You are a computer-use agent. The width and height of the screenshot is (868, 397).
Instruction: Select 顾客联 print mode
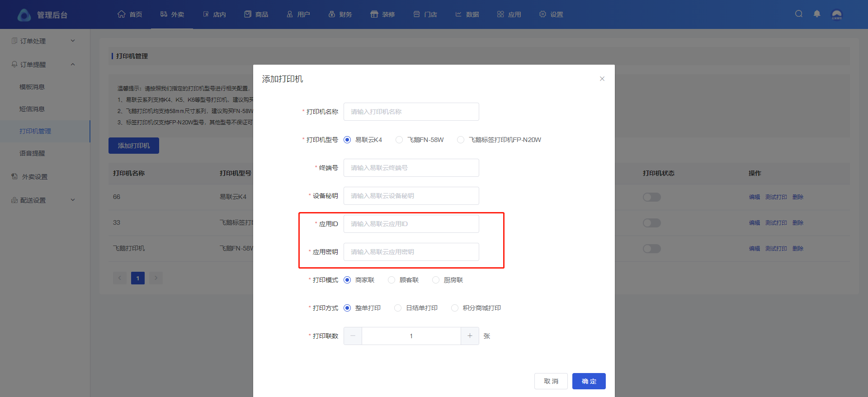point(392,280)
